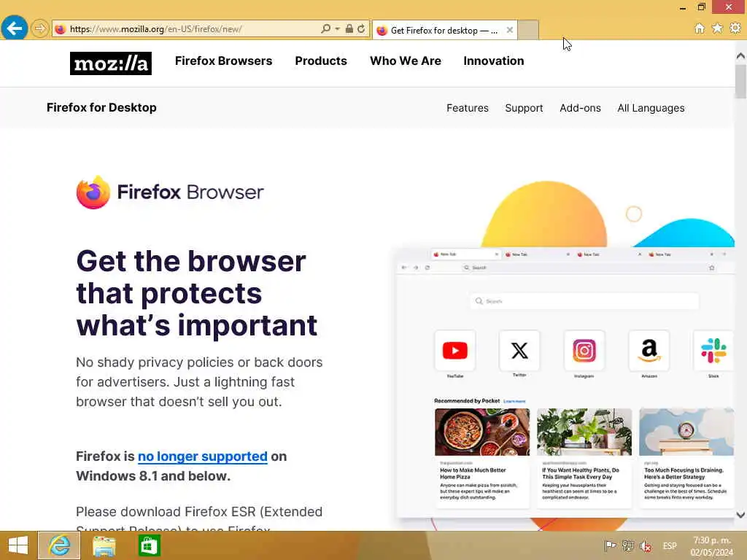Click the scrollbar down arrow
747x560 pixels.
point(741,515)
